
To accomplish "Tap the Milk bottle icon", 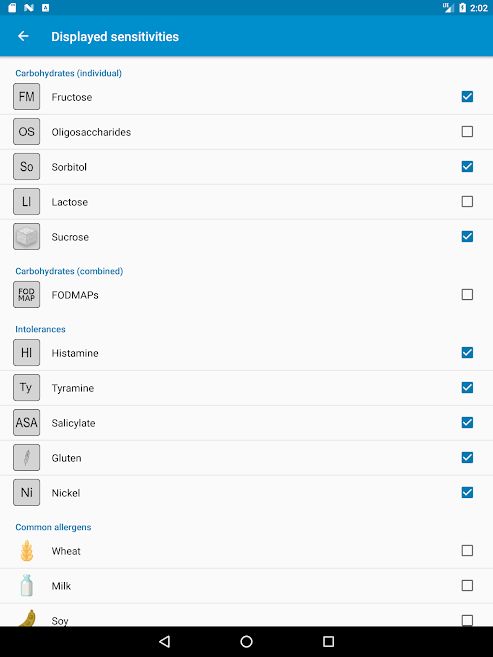I will tap(26, 585).
